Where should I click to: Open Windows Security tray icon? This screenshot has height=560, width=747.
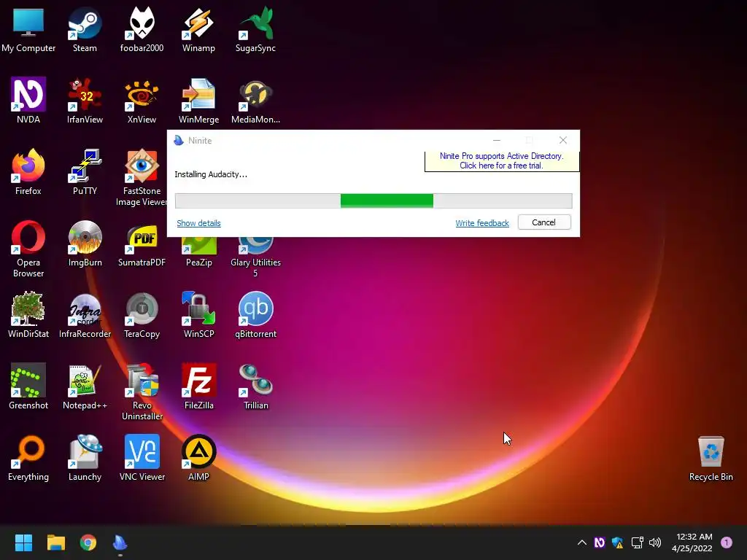point(617,542)
